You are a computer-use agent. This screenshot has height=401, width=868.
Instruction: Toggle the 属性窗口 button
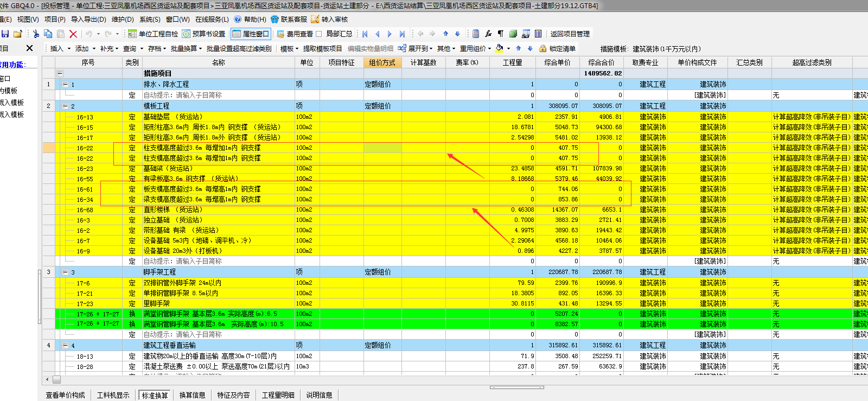pyautogui.click(x=251, y=34)
